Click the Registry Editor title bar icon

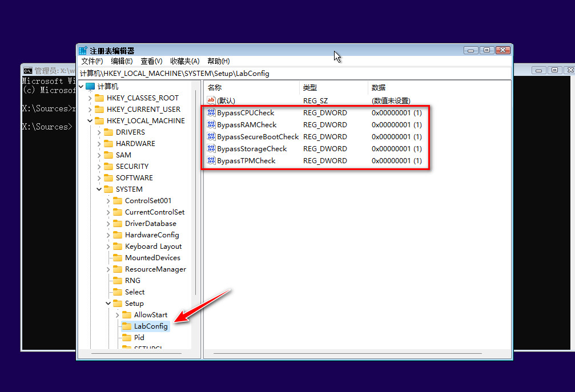pyautogui.click(x=83, y=51)
